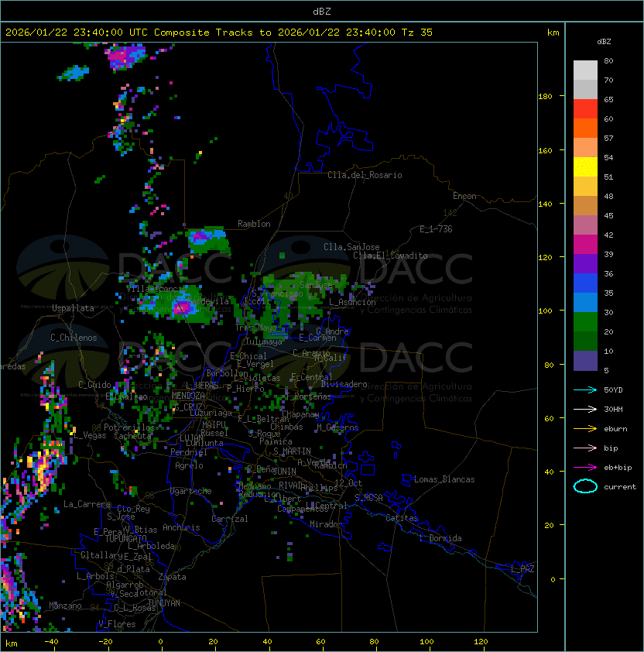This screenshot has width=644, height=652.
Task: Click the 'La_Carrera' map label
Action: coord(87,504)
